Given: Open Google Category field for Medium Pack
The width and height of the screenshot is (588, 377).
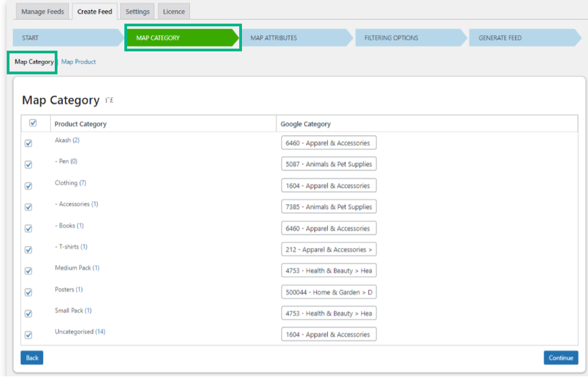Looking at the screenshot, I should click(329, 270).
